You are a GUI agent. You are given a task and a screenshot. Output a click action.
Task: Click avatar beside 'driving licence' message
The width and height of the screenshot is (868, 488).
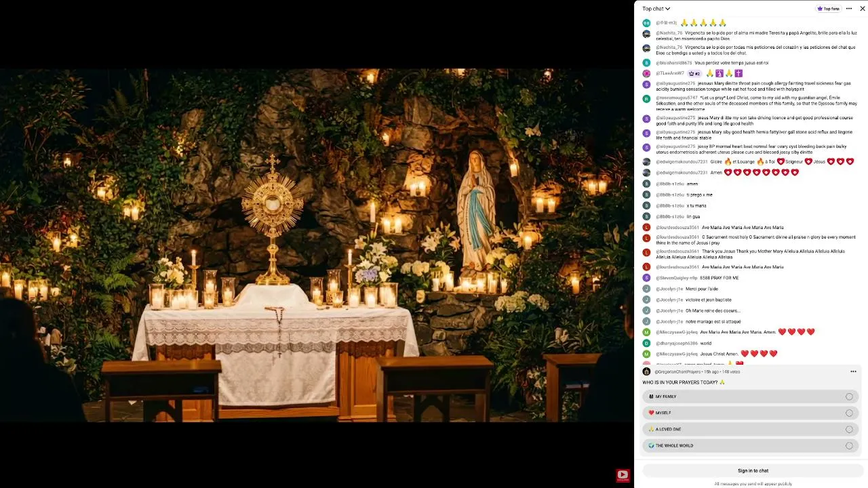click(646, 119)
